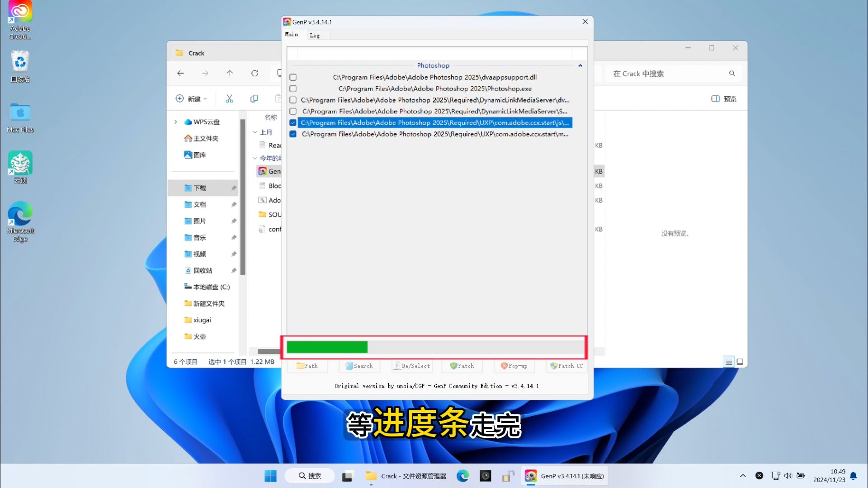The height and width of the screenshot is (488, 868).
Task: Refresh the Crack folder view
Action: 255,73
